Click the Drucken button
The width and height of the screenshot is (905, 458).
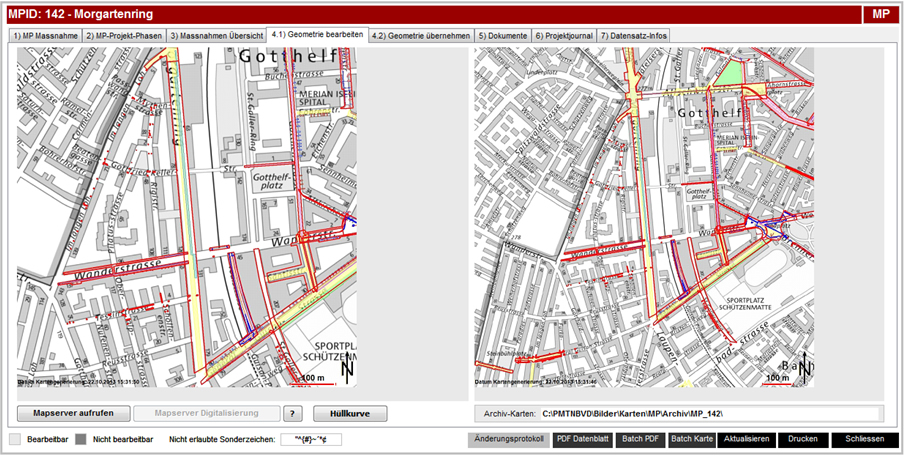click(x=802, y=440)
